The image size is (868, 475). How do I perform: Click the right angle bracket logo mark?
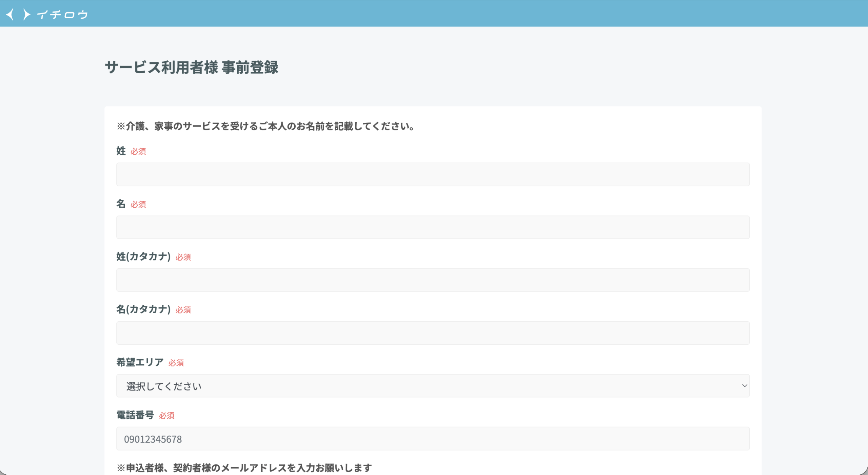point(26,15)
